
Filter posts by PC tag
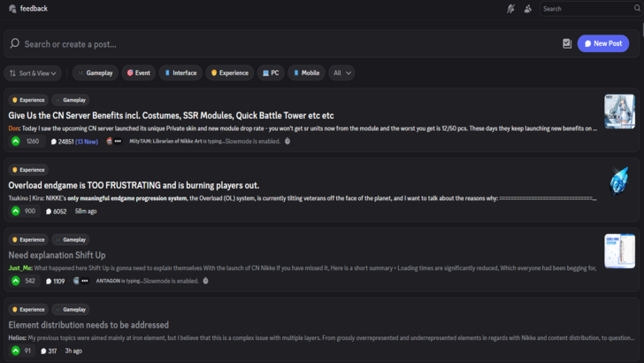tap(271, 73)
